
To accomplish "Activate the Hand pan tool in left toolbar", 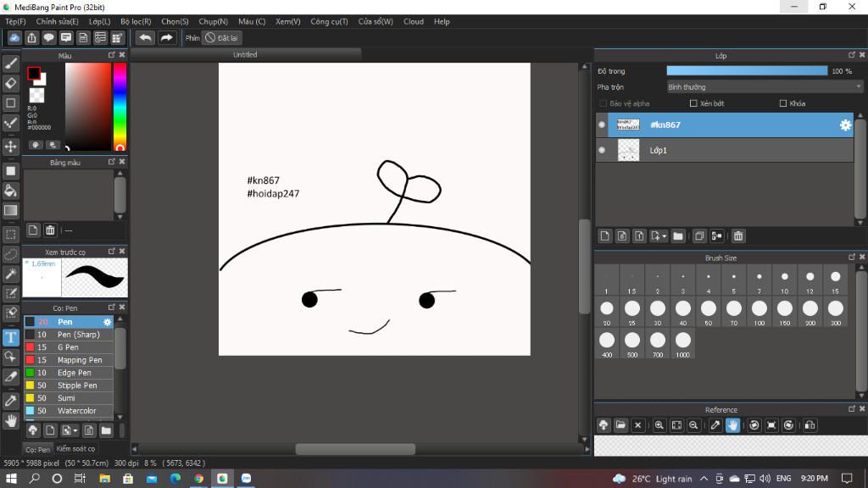I will pos(11,420).
